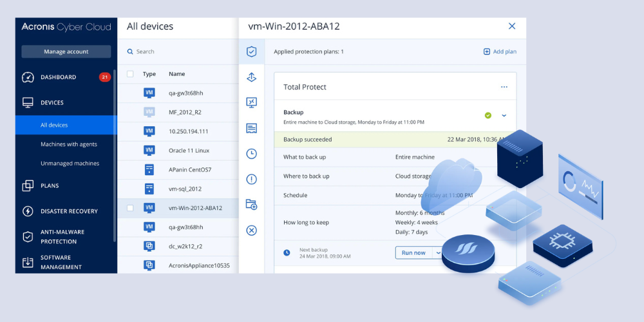Click the host icon for dc_w2k12_r2
644x322 pixels.
click(x=149, y=246)
